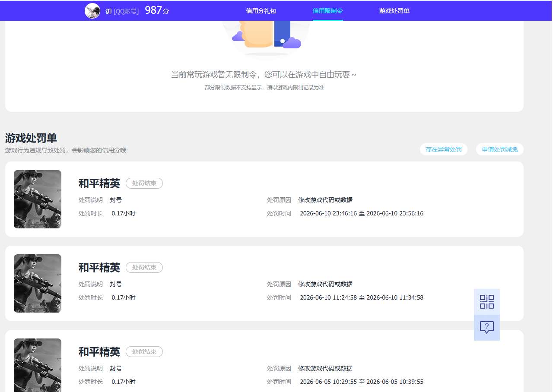Click 0.17小时 duration on 23:46:16 record
Screen dimensions: 553x392
coord(124,213)
